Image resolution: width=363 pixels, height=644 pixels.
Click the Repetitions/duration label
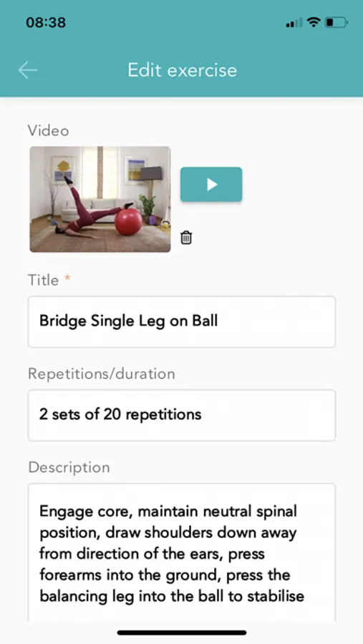pos(102,374)
